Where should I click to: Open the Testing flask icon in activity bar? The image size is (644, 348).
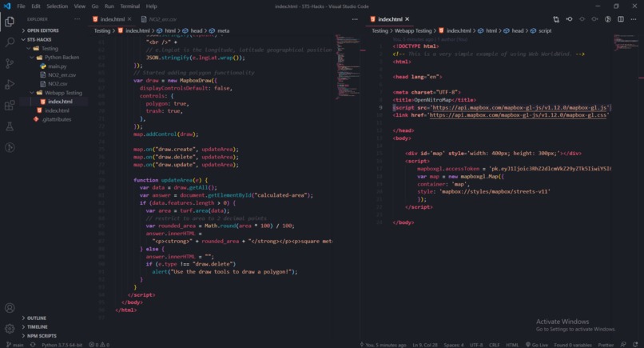coord(10,126)
